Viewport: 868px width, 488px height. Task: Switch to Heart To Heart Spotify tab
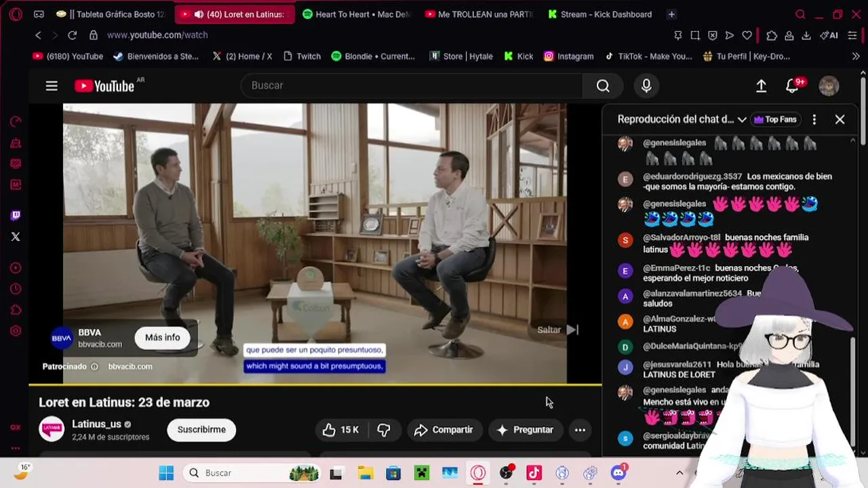pyautogui.click(x=356, y=14)
